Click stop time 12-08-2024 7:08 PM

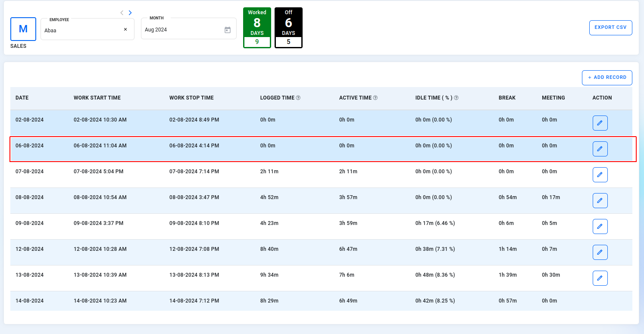click(194, 249)
